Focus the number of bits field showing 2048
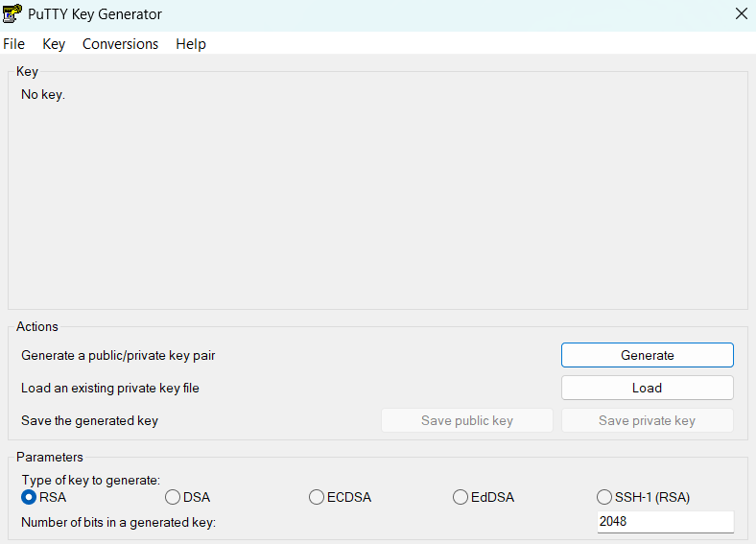This screenshot has height=544, width=756. [x=664, y=522]
